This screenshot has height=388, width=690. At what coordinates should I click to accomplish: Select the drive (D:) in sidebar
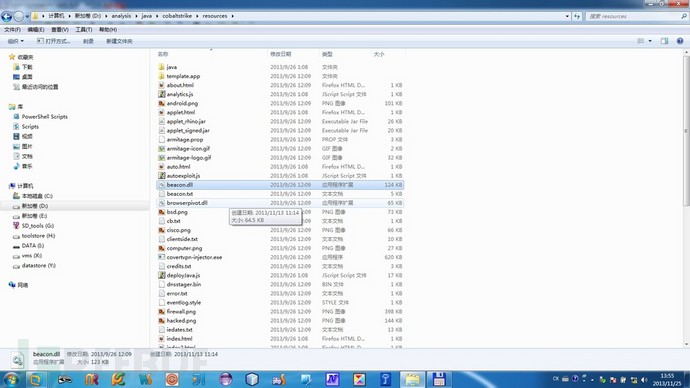click(x=30, y=206)
